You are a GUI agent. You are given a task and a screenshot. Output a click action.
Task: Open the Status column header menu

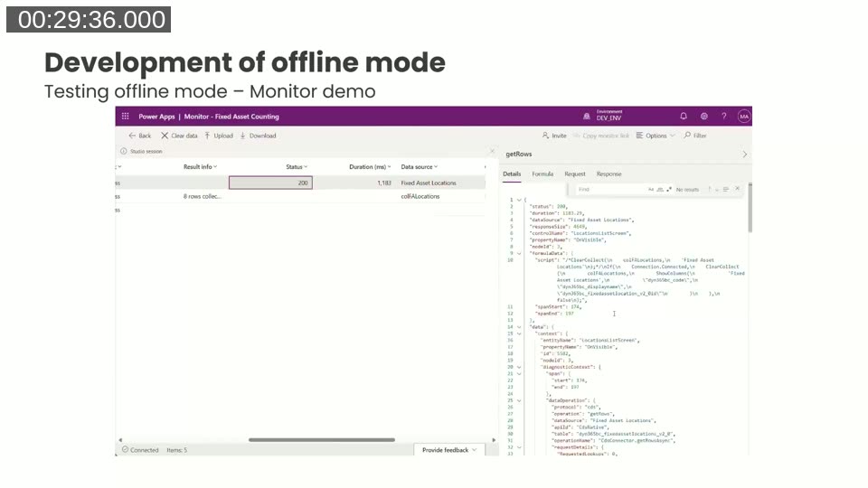coord(297,166)
